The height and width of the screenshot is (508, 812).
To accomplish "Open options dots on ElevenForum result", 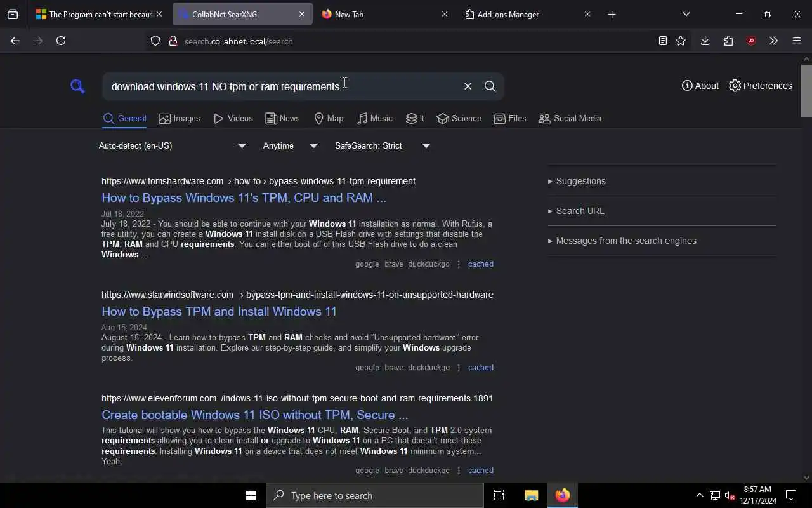I will pyautogui.click(x=459, y=471).
